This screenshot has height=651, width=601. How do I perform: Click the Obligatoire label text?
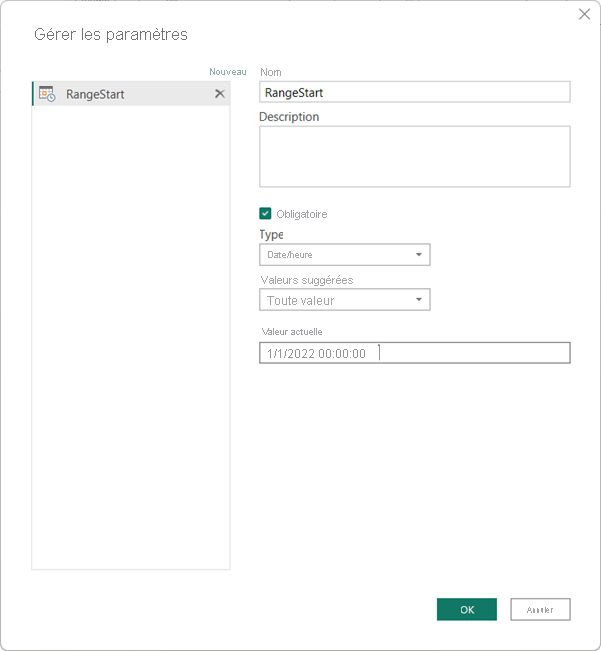pos(302,214)
